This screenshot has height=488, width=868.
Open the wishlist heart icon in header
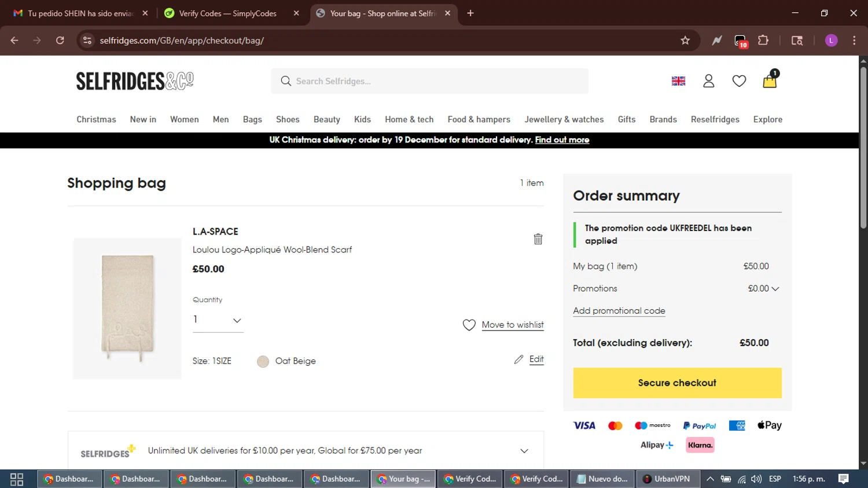739,81
